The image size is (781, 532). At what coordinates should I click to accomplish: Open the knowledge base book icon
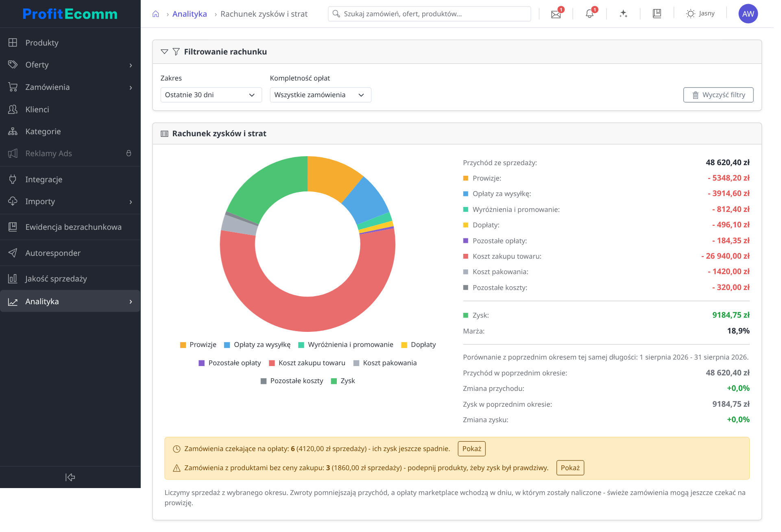(x=657, y=14)
